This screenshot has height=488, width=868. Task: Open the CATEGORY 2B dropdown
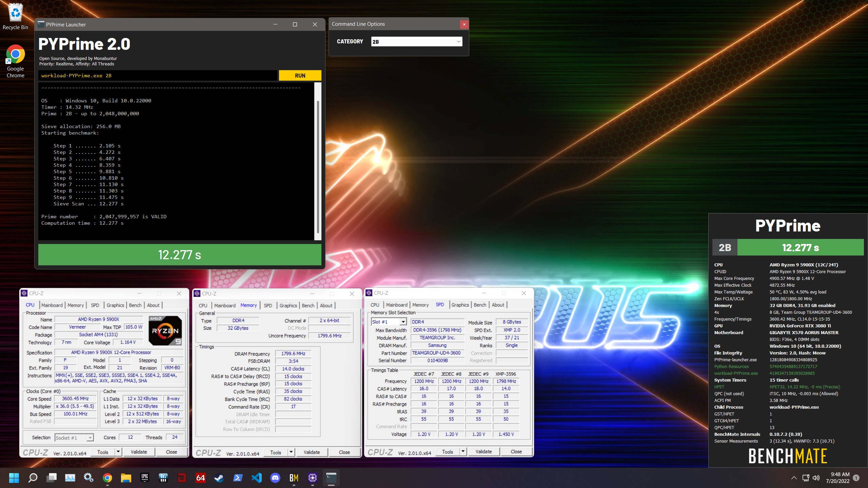pos(417,42)
